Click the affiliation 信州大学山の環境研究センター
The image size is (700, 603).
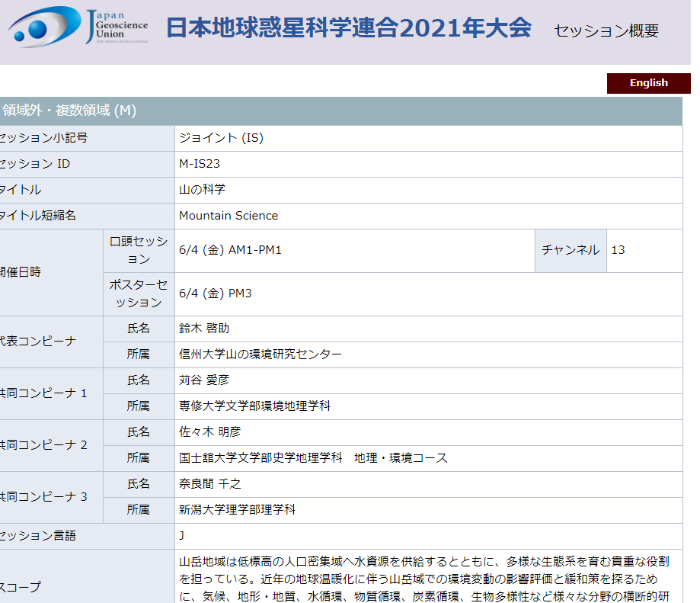pyautogui.click(x=261, y=354)
